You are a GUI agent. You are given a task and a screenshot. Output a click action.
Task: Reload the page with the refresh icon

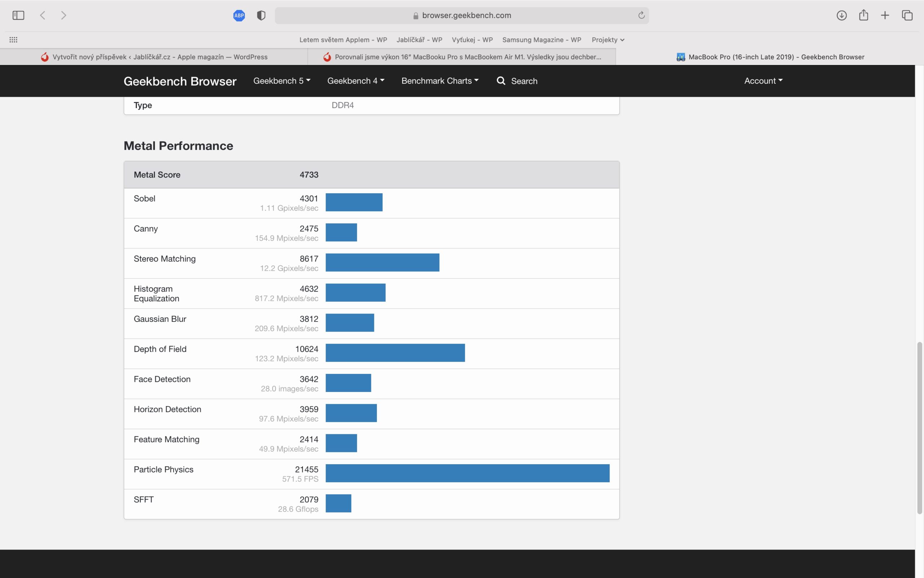tap(641, 15)
